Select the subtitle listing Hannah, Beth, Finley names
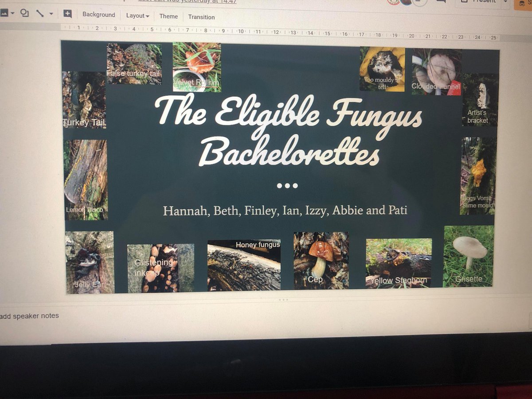Image resolution: width=532 pixels, height=399 pixels. click(x=285, y=210)
